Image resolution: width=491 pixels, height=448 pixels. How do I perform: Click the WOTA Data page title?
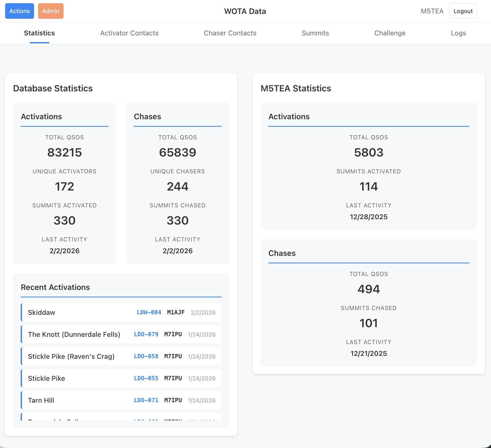(x=245, y=11)
